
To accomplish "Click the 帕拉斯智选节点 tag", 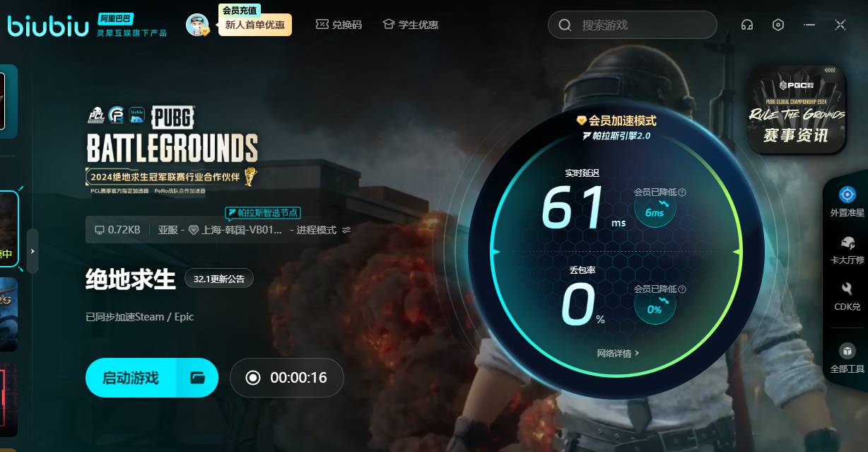I will (263, 213).
